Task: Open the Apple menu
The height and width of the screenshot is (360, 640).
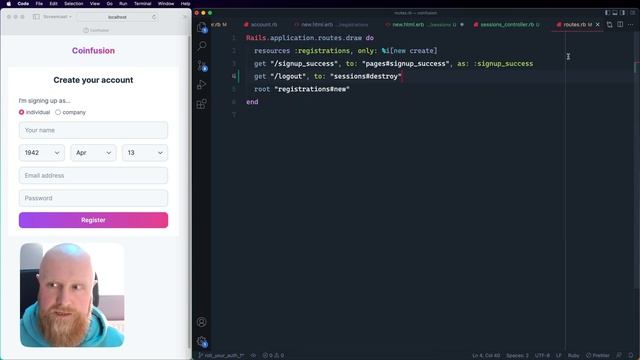Action: (9, 4)
